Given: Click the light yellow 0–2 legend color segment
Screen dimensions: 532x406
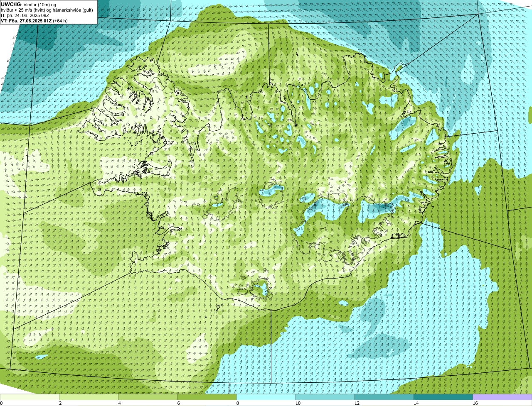Looking at the screenshot, I should click(30, 397).
